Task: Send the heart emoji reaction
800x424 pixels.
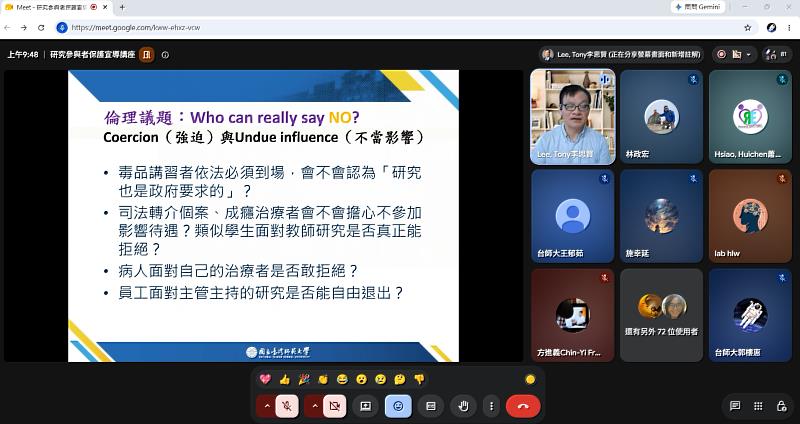Action: click(265, 379)
